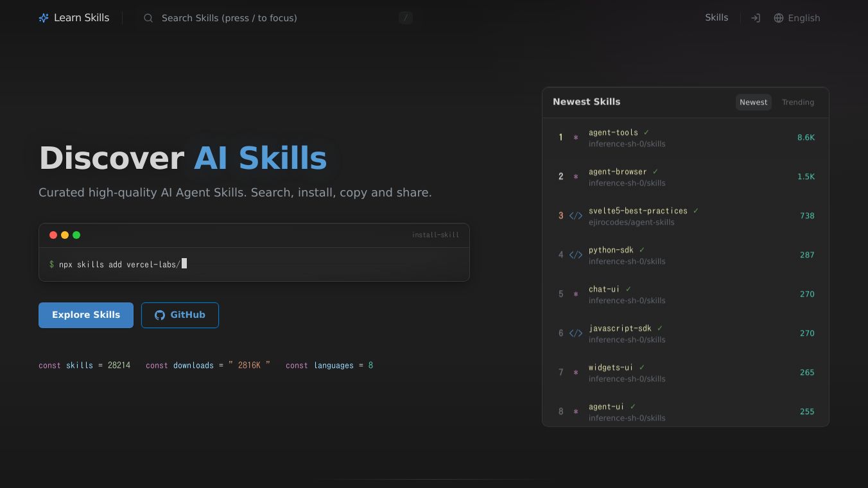Image resolution: width=868 pixels, height=488 pixels.
Task: Click the code icon beside python-sdk
Action: [575, 255]
